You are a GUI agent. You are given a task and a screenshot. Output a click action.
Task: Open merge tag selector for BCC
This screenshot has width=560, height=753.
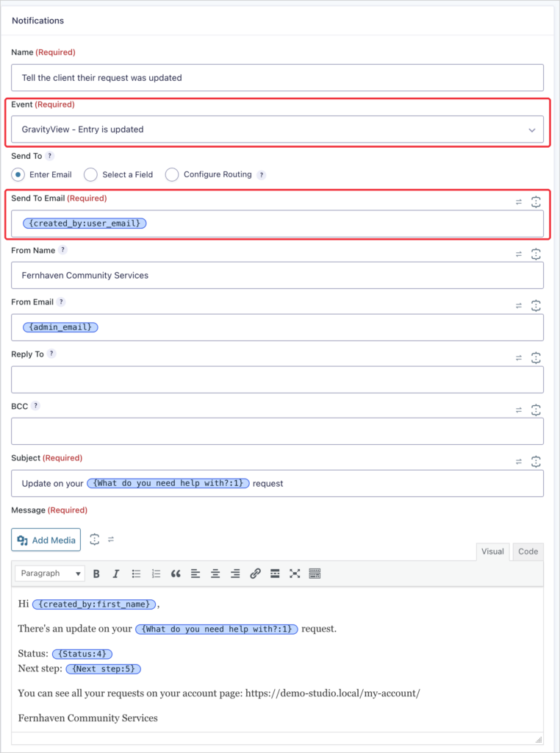[536, 410]
